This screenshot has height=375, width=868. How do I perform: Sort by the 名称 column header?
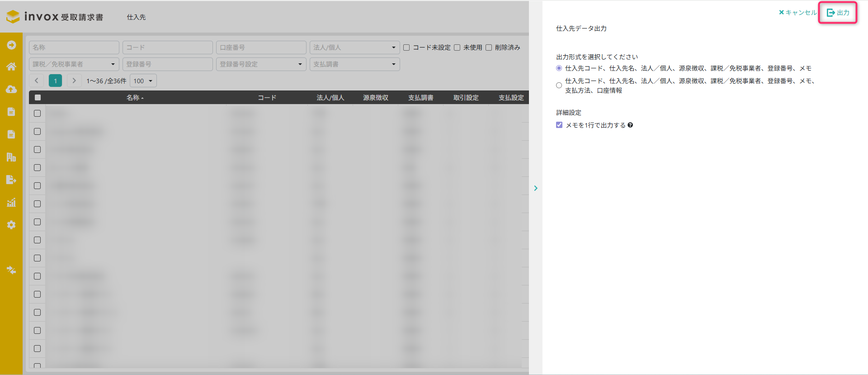point(135,98)
